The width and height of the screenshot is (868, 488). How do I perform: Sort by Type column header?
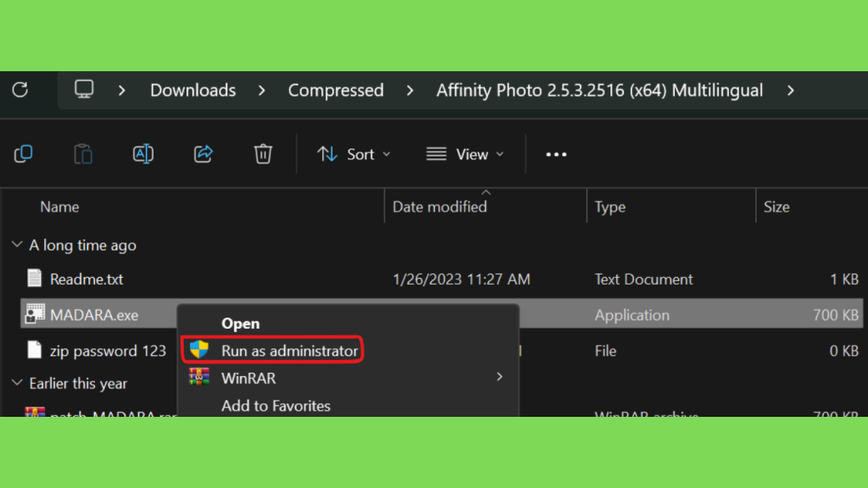pos(610,207)
